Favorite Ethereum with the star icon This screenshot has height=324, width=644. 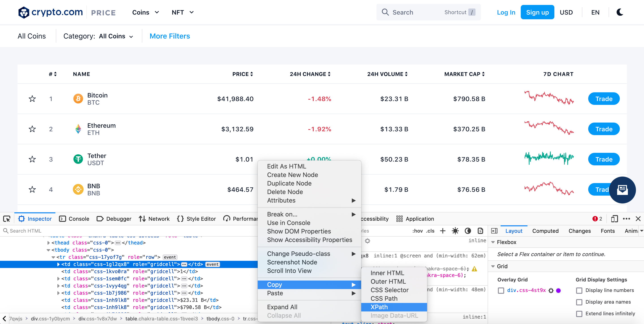coord(32,129)
